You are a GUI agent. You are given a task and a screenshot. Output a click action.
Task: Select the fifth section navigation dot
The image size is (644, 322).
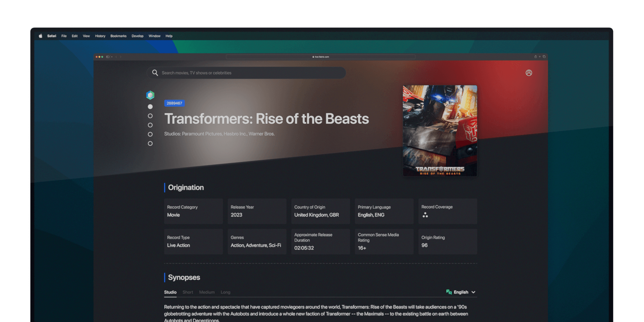click(150, 143)
